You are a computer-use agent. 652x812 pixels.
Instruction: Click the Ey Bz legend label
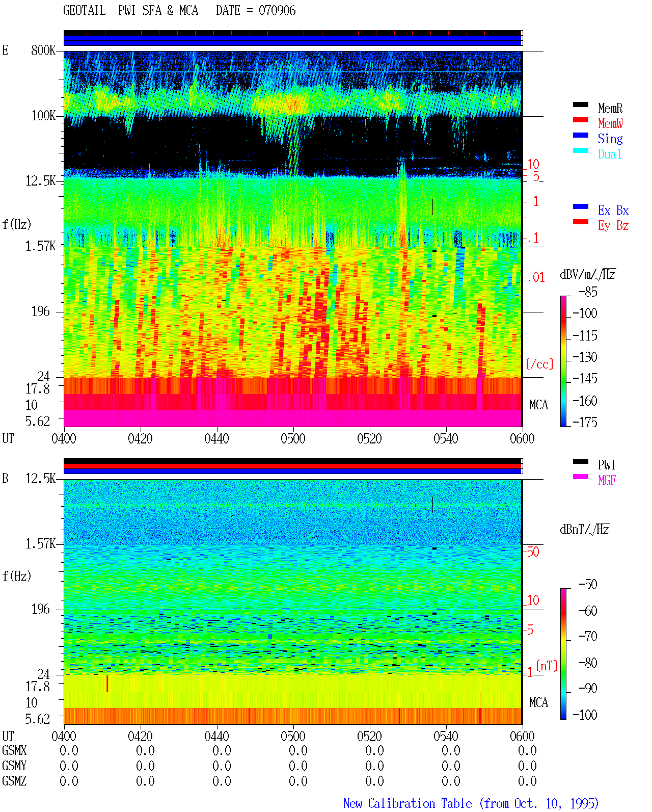[x=613, y=225]
